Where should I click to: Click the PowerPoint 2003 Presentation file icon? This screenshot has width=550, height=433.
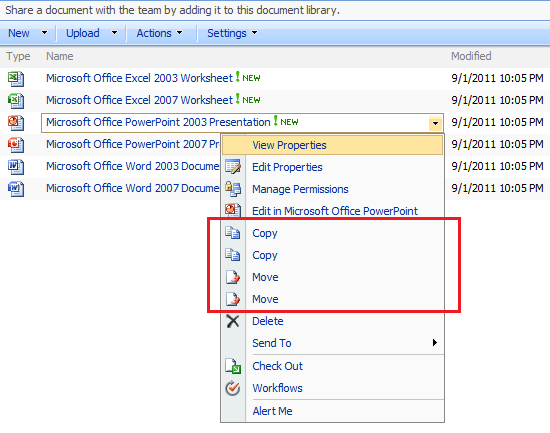pyautogui.click(x=16, y=123)
